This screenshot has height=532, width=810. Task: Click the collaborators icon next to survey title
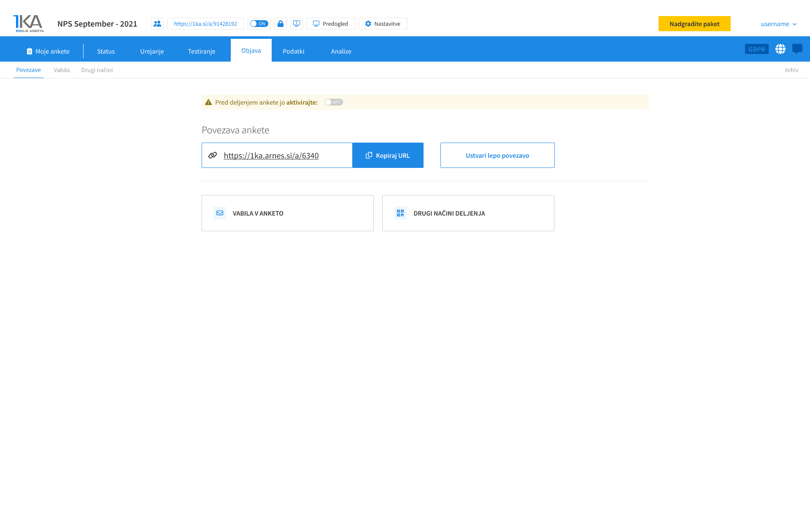(x=157, y=24)
